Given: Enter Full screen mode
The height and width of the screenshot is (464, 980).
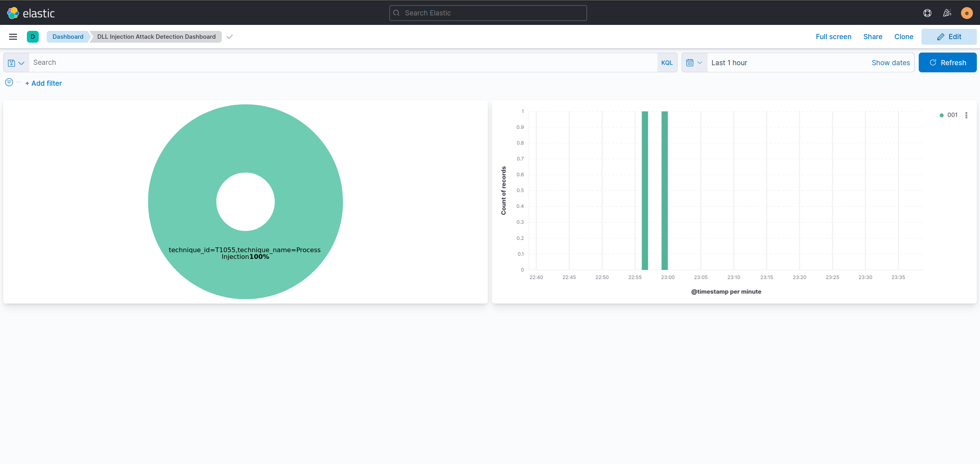Looking at the screenshot, I should coord(833,37).
